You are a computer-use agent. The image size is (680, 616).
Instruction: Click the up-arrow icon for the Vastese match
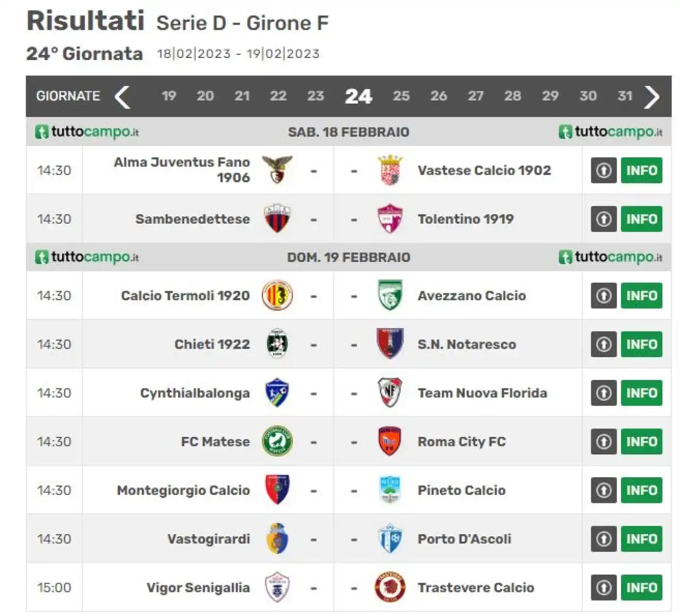click(x=603, y=171)
